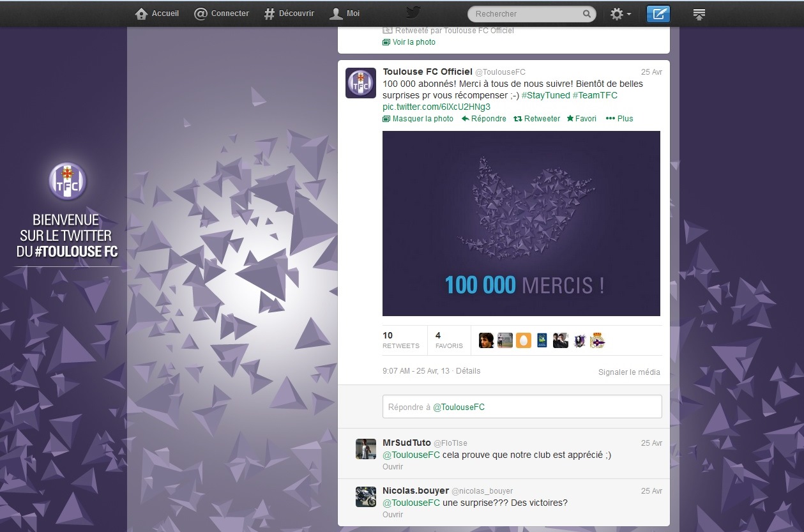Click the Deportivo crest retweeter avatar

597,340
